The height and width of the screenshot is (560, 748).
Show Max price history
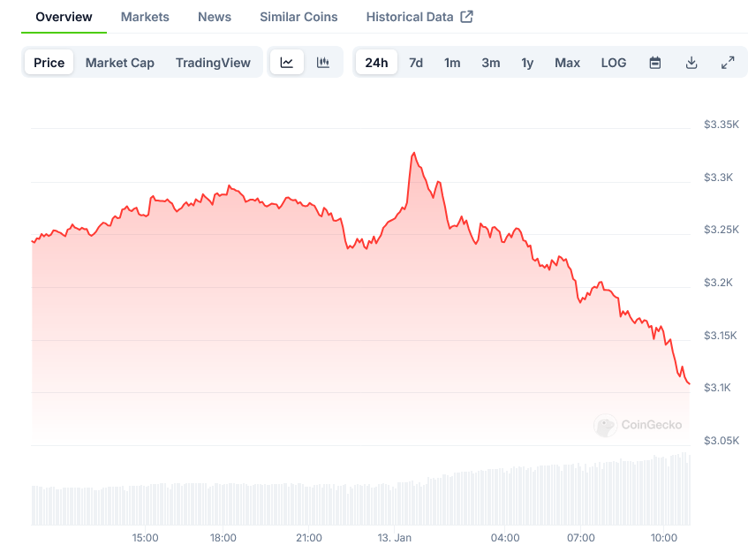pyautogui.click(x=568, y=63)
